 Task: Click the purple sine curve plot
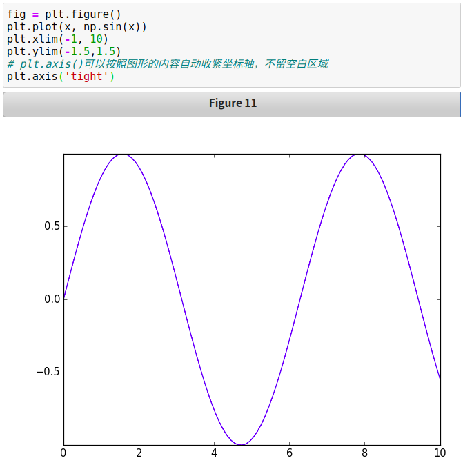[x=252, y=299]
